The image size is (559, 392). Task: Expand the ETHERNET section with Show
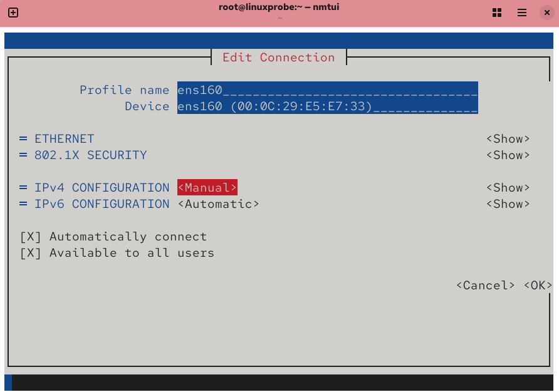[x=508, y=139]
